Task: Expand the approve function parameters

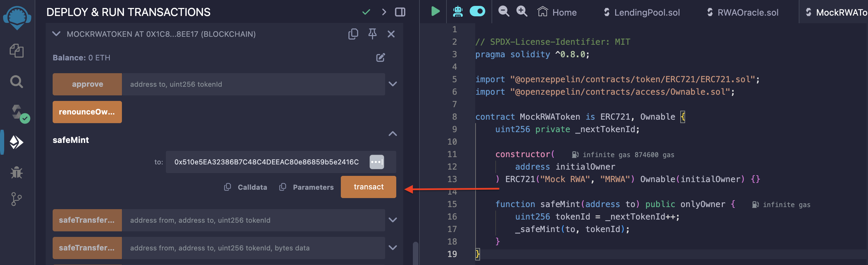Action: (x=393, y=84)
